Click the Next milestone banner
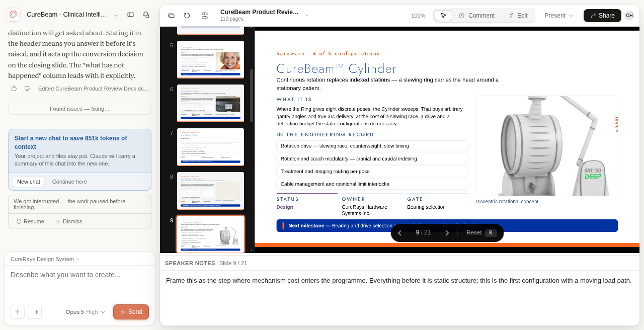This screenshot has width=644, height=330. (x=447, y=225)
